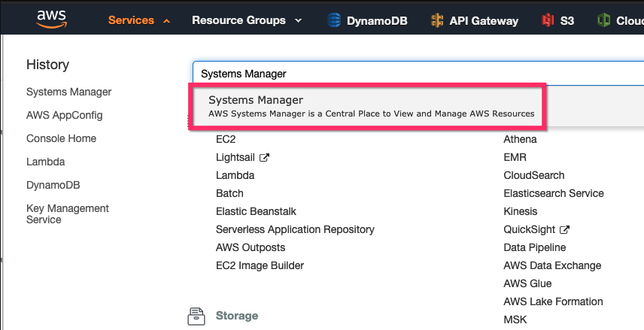Open the Elastic Beanstalk service
Image resolution: width=644 pixels, height=330 pixels.
[x=257, y=211]
